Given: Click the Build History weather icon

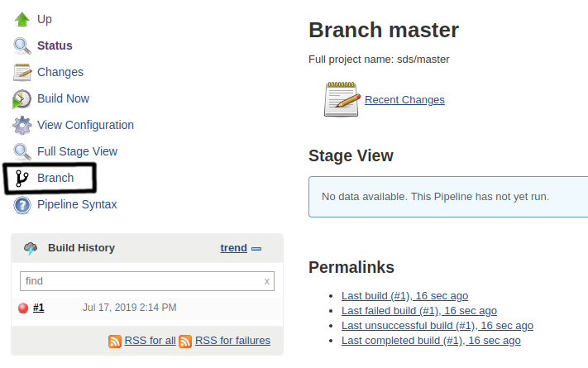Looking at the screenshot, I should (31, 248).
